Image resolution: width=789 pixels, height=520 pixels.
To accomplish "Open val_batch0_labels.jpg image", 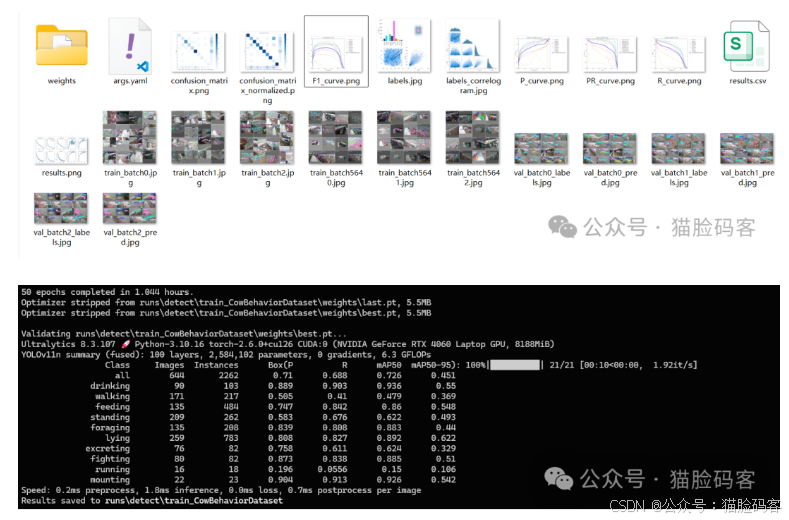I will [x=541, y=148].
